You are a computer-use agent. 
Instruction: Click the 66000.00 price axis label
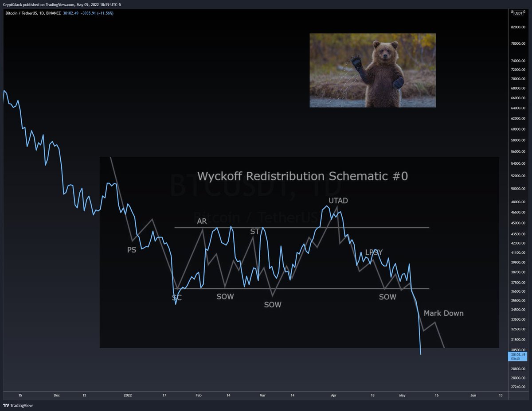pyautogui.click(x=518, y=98)
